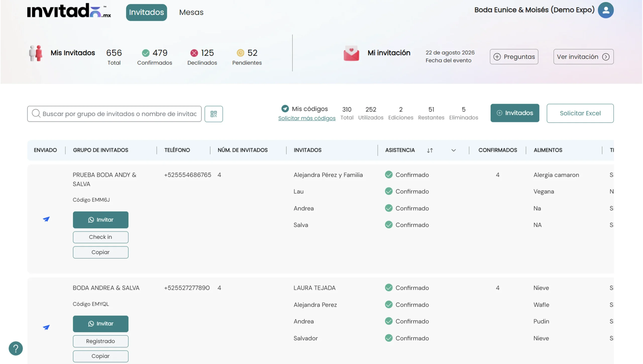Click the guest name Salvador
This screenshot has width=643, height=364.
click(305, 338)
